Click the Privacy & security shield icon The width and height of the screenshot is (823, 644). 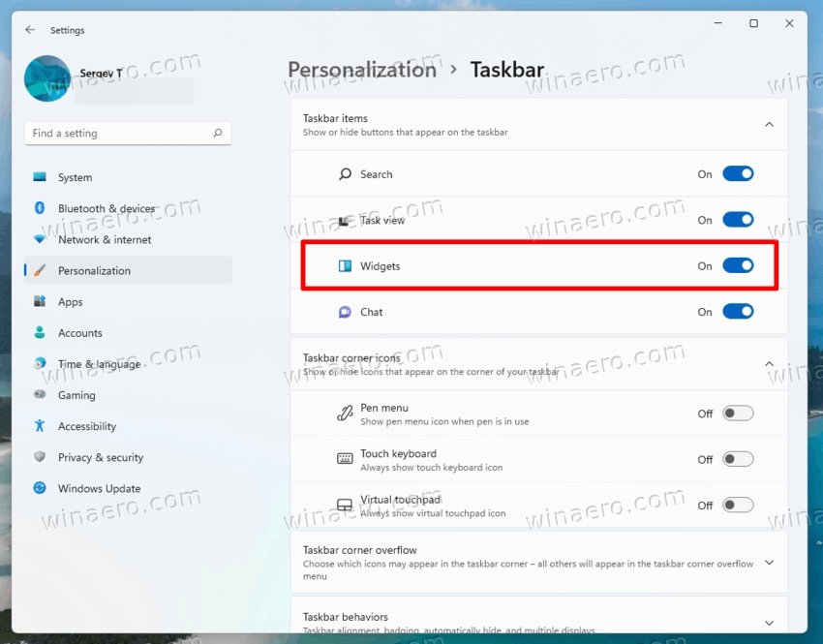click(40, 457)
